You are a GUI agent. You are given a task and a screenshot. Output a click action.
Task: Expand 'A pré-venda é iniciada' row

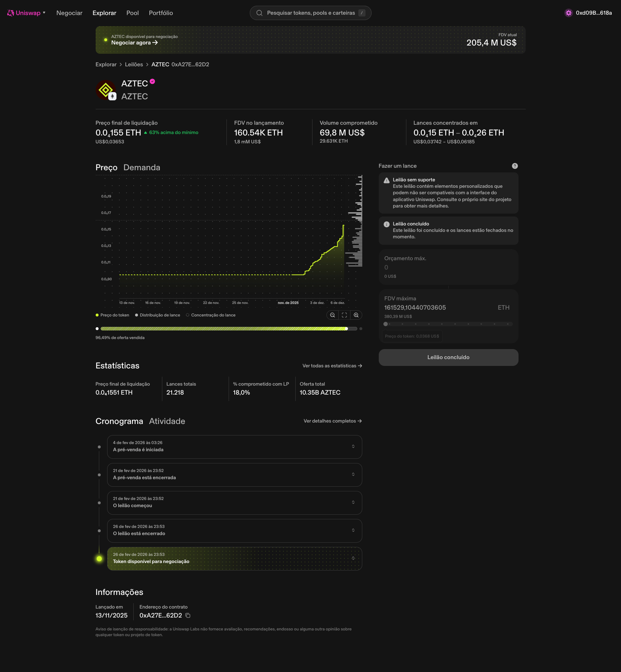[x=234, y=447]
